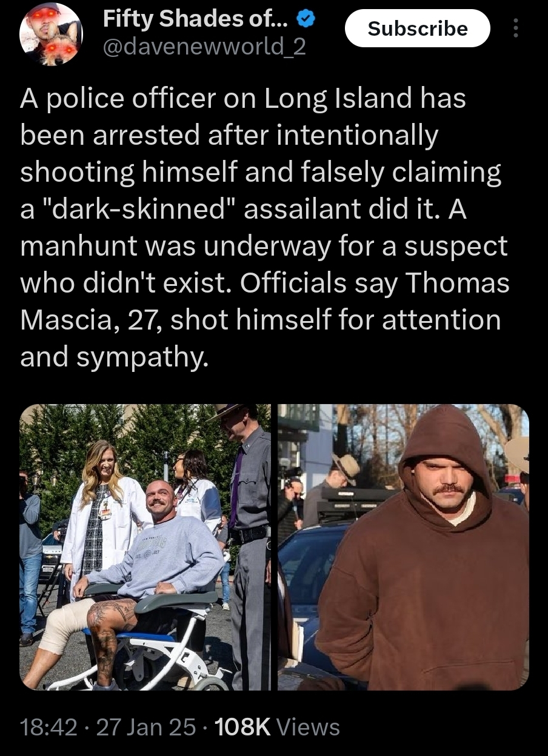Tap the last line "and sympathy."
This screenshot has width=548, height=756.
coord(115,357)
